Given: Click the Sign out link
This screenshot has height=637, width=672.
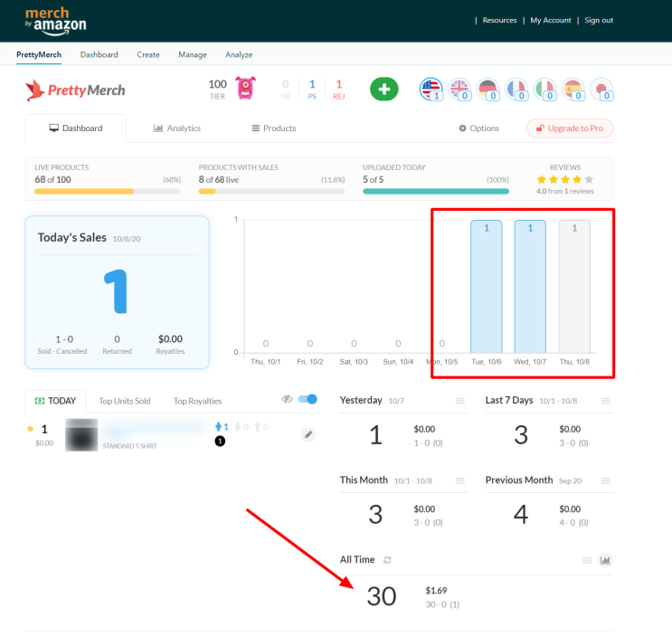Looking at the screenshot, I should tap(599, 20).
